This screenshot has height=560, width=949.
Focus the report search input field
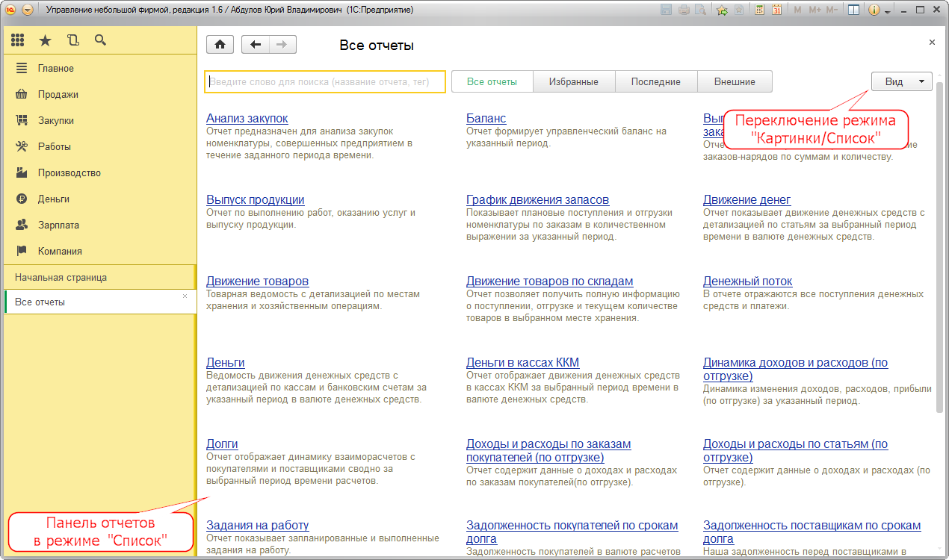(x=325, y=81)
